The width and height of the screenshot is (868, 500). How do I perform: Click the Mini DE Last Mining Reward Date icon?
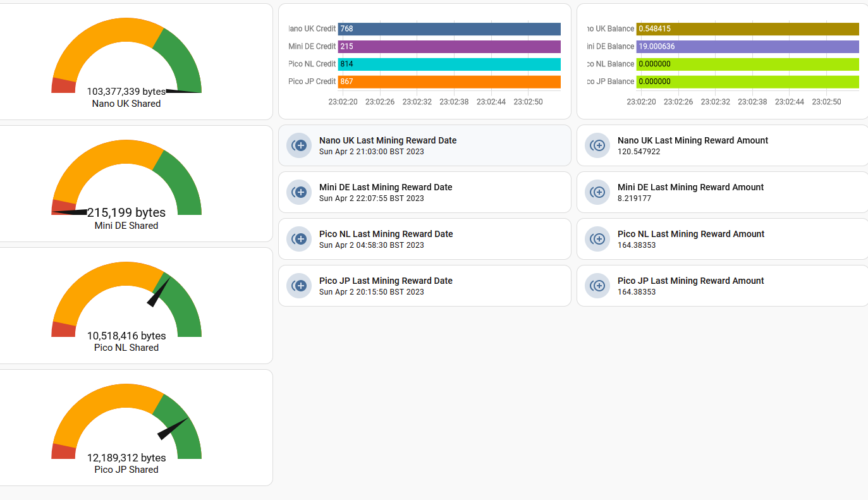[299, 192]
